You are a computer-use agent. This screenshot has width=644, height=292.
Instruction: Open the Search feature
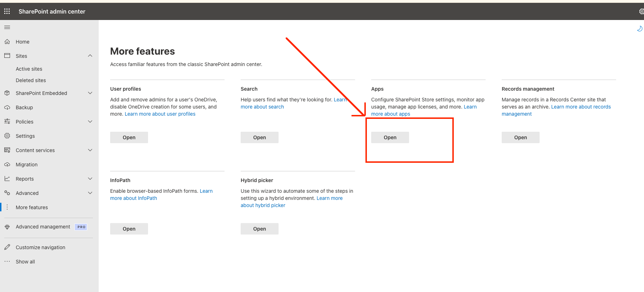coord(260,137)
